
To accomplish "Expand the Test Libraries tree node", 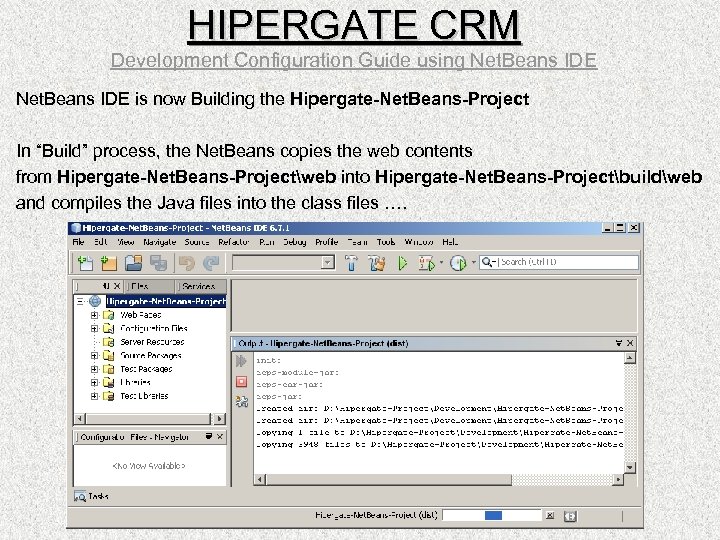I will click(94, 396).
